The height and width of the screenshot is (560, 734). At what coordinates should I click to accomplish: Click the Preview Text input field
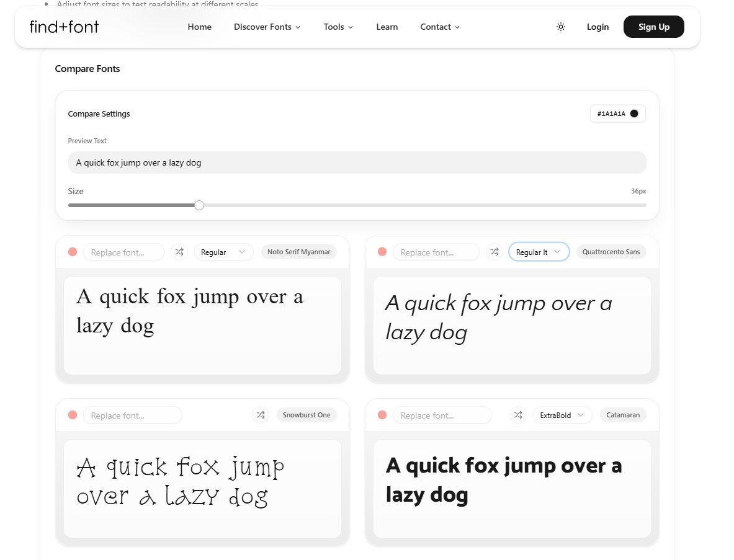pyautogui.click(x=357, y=162)
